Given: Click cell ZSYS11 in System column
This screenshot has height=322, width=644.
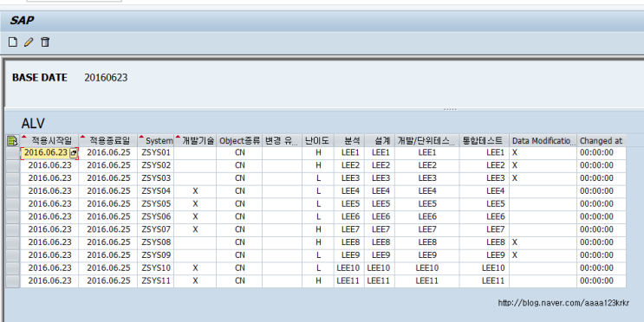Looking at the screenshot, I should 156,281.
